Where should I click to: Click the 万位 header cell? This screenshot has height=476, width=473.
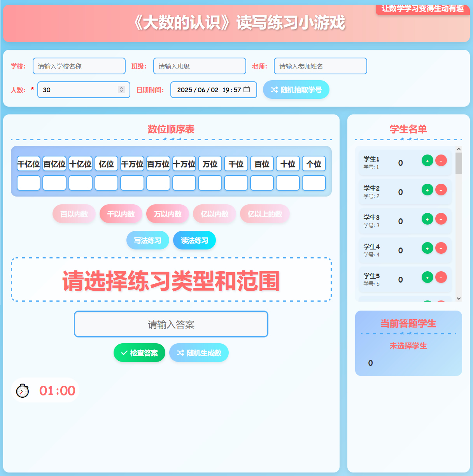click(210, 164)
